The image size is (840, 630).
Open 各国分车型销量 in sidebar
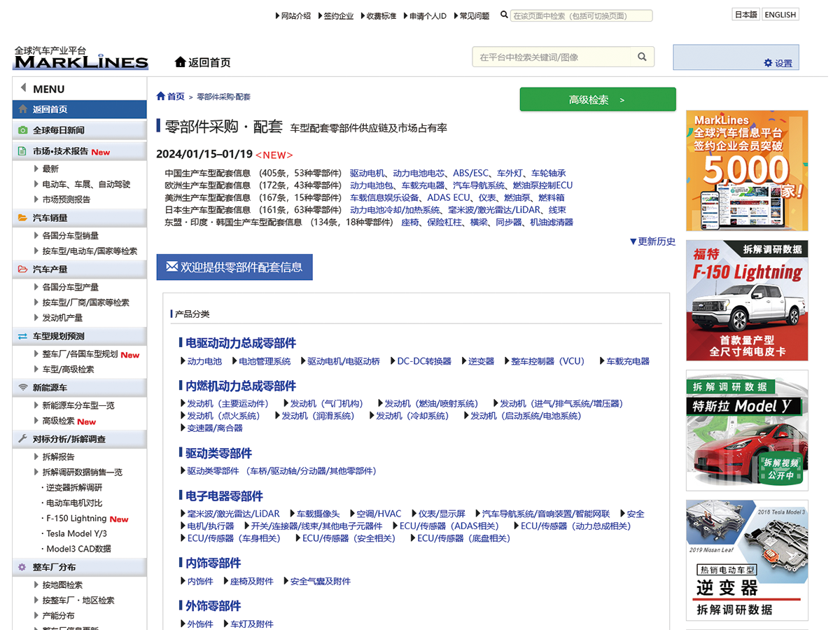pyautogui.click(x=70, y=236)
